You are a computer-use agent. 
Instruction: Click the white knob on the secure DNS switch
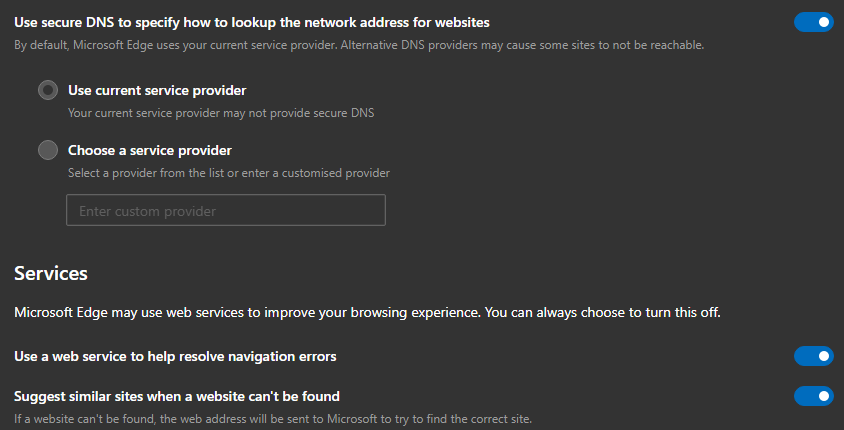point(823,22)
